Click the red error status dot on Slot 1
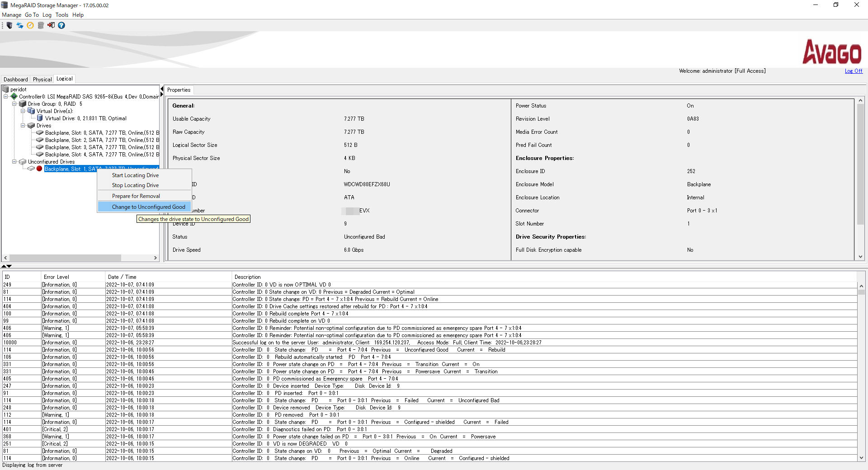The image size is (868, 470). tap(39, 169)
